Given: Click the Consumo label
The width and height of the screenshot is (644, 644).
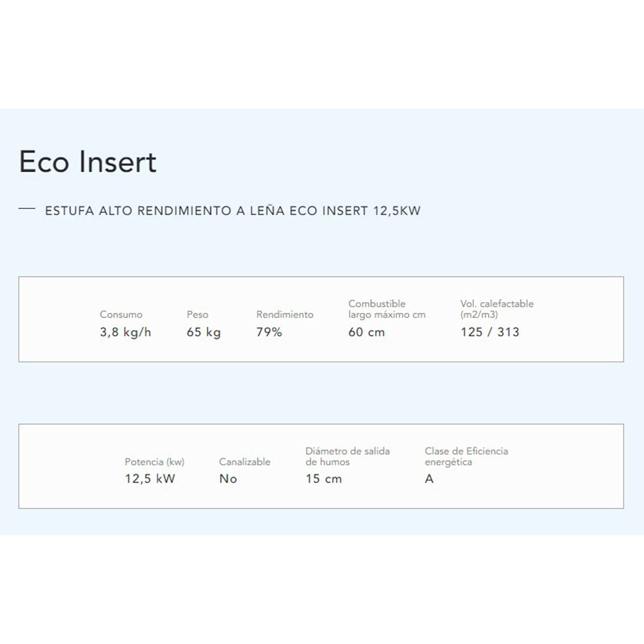Looking at the screenshot, I should pyautogui.click(x=121, y=315).
